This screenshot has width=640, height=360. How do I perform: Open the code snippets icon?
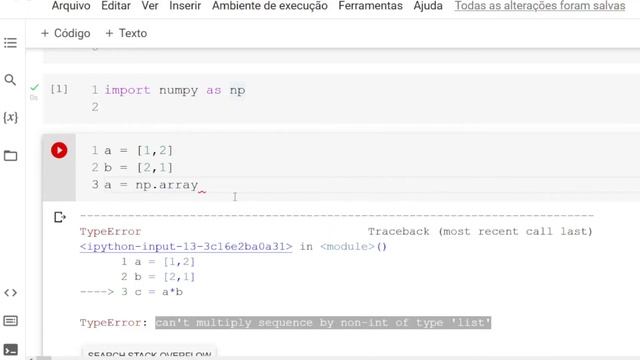[10, 293]
